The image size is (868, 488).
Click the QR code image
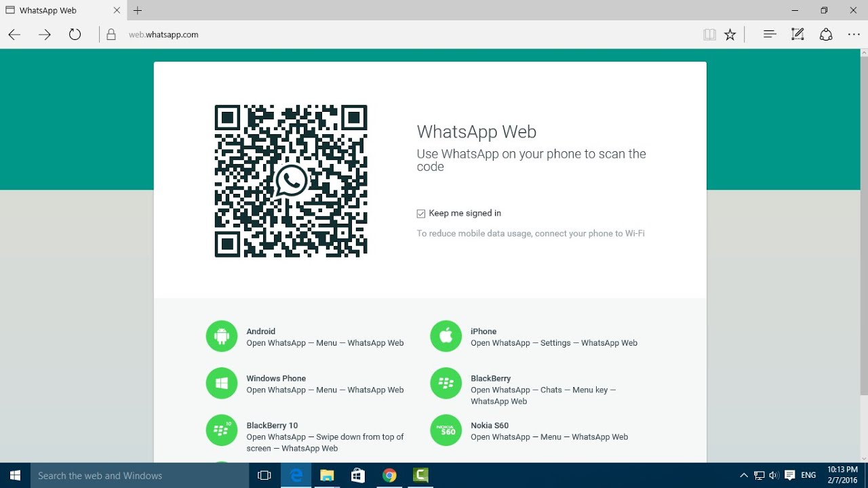(x=292, y=181)
